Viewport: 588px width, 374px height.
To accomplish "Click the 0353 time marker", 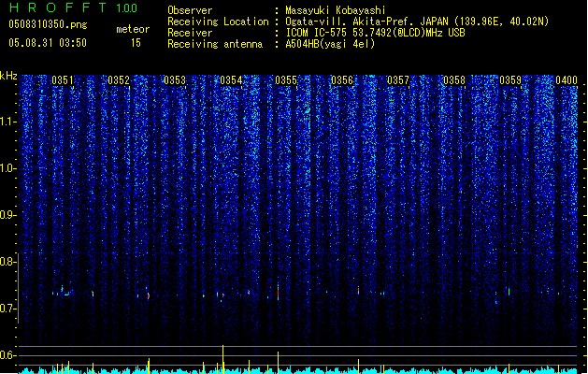I will pos(175,80).
